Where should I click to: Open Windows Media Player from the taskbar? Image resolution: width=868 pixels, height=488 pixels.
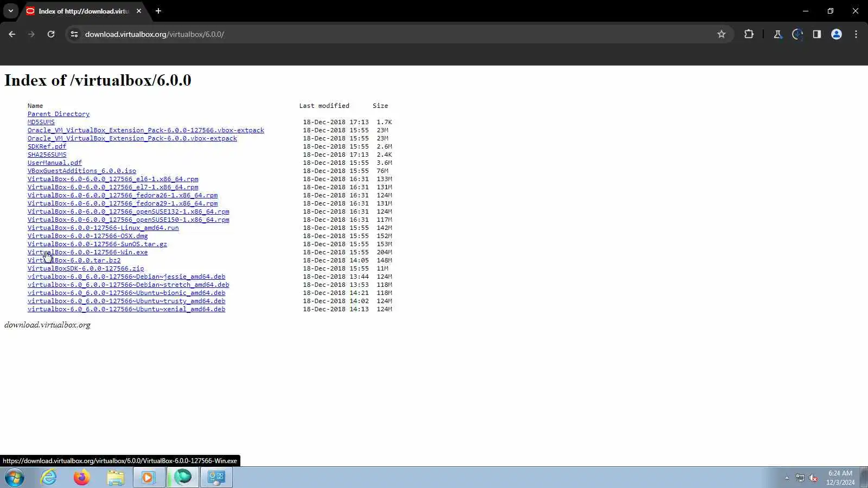click(x=149, y=478)
